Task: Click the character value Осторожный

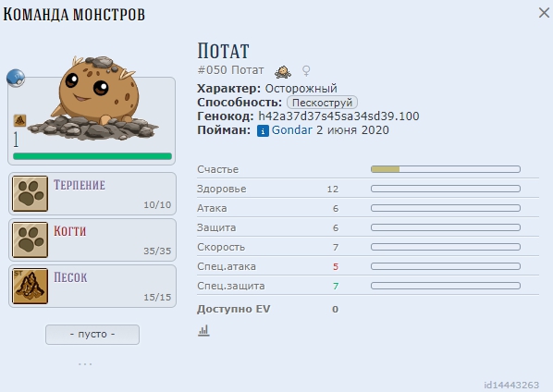Action: [x=301, y=88]
